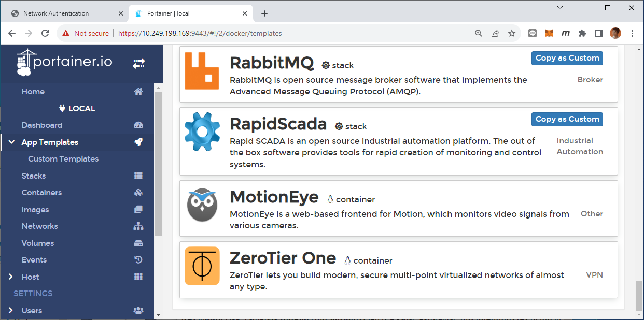644x320 pixels.
Task: Click the RabbitMQ orange logo
Action: [x=202, y=70]
